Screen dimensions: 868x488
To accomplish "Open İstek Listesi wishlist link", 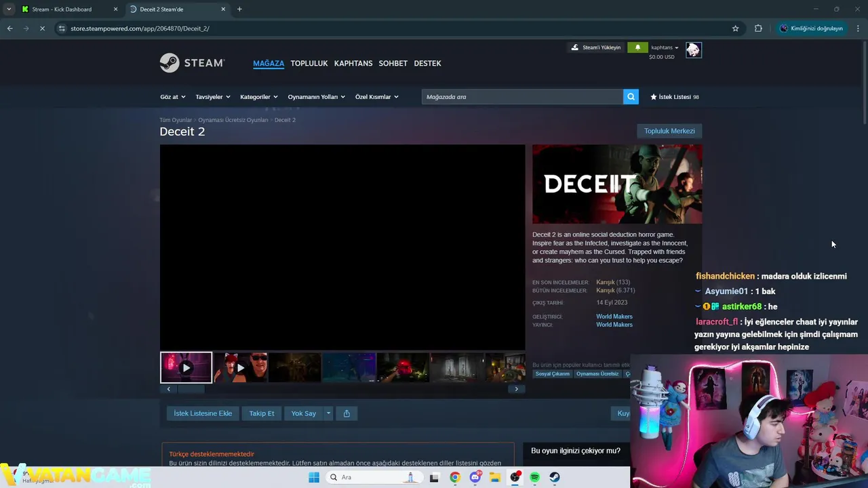I will tap(674, 97).
